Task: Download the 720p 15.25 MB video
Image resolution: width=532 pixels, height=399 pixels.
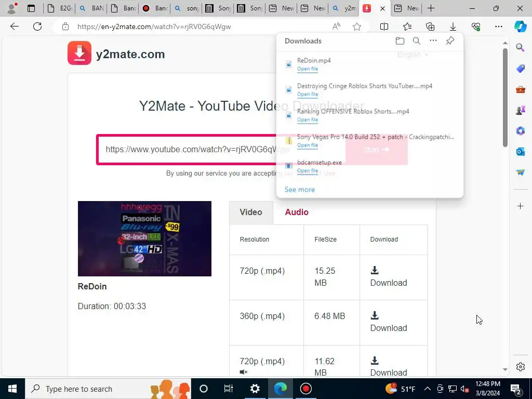Action: click(x=389, y=277)
